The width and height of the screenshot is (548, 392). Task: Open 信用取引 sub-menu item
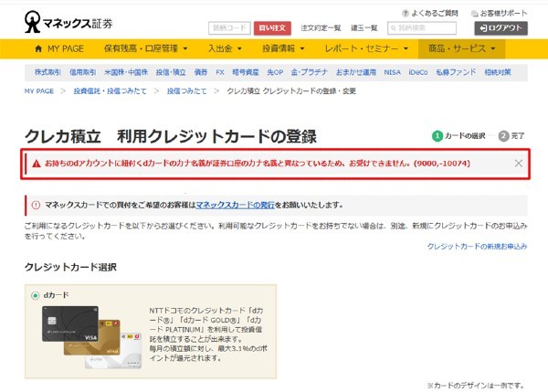[x=82, y=72]
